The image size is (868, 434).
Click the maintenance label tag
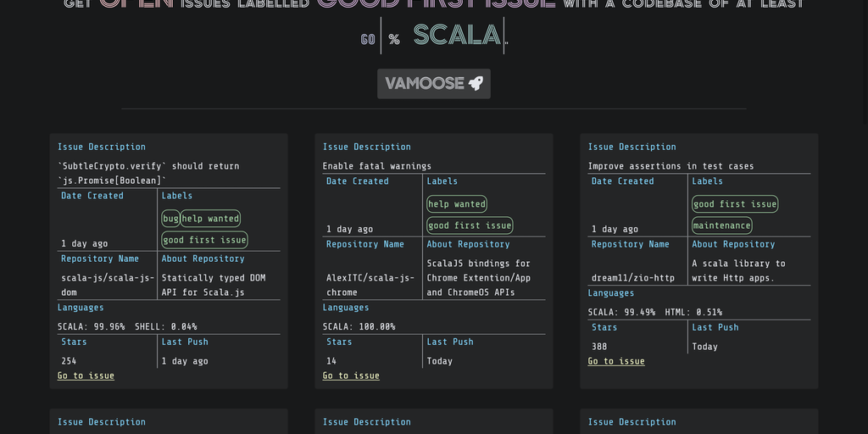[x=722, y=225]
